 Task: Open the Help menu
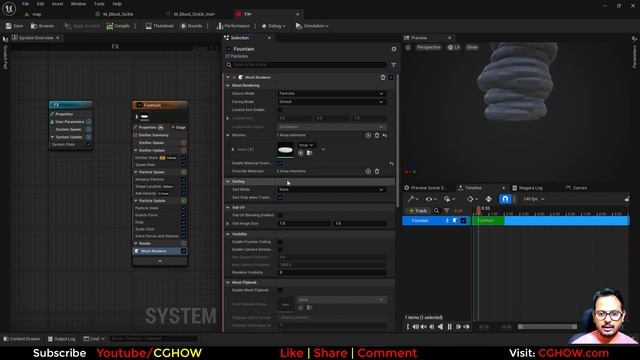[117, 4]
